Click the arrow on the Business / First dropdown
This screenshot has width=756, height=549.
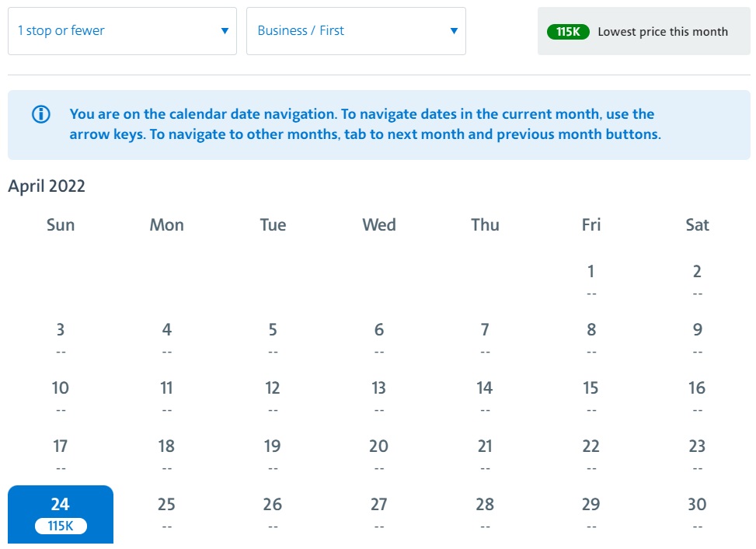pos(454,31)
